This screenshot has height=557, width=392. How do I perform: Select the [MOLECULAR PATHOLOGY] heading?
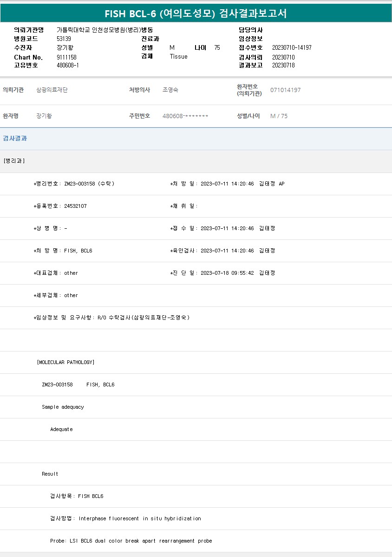65,362
